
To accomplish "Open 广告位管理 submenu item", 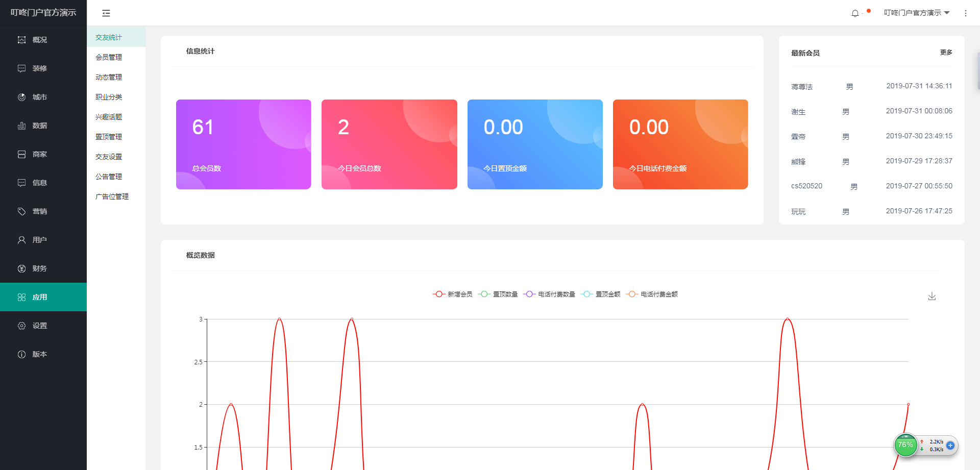I will tap(116, 196).
